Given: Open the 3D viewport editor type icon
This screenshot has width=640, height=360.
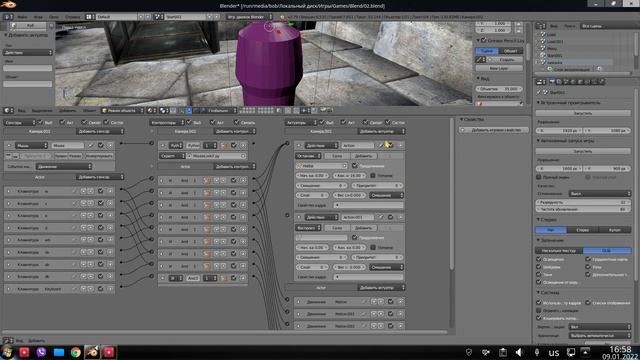Looking at the screenshot, I should click(8, 110).
